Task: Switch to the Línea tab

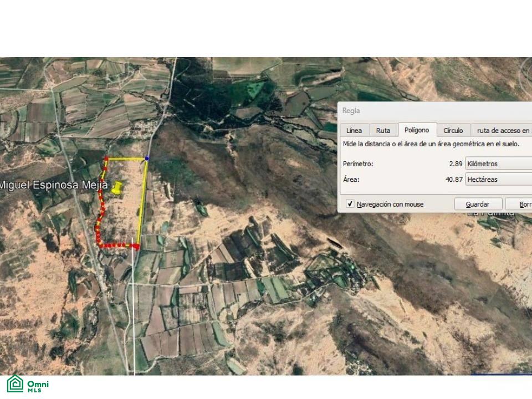Action: pos(354,130)
